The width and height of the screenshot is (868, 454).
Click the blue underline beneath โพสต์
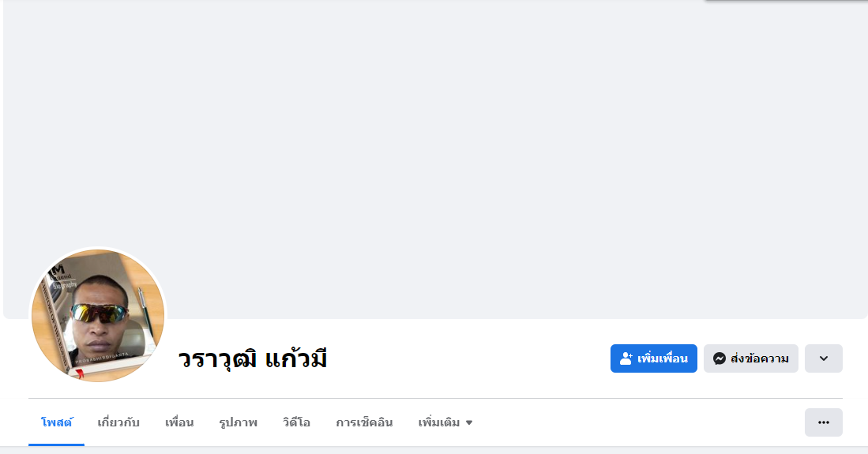tap(56, 445)
